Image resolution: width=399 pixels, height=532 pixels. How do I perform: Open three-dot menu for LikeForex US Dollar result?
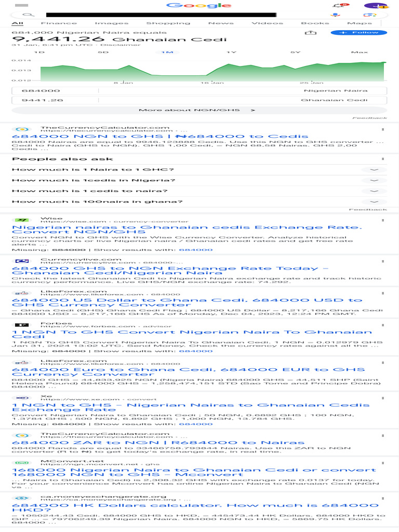(x=383, y=293)
